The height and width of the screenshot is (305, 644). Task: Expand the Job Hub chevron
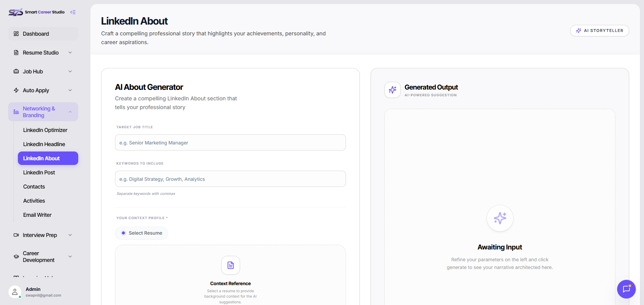click(70, 71)
